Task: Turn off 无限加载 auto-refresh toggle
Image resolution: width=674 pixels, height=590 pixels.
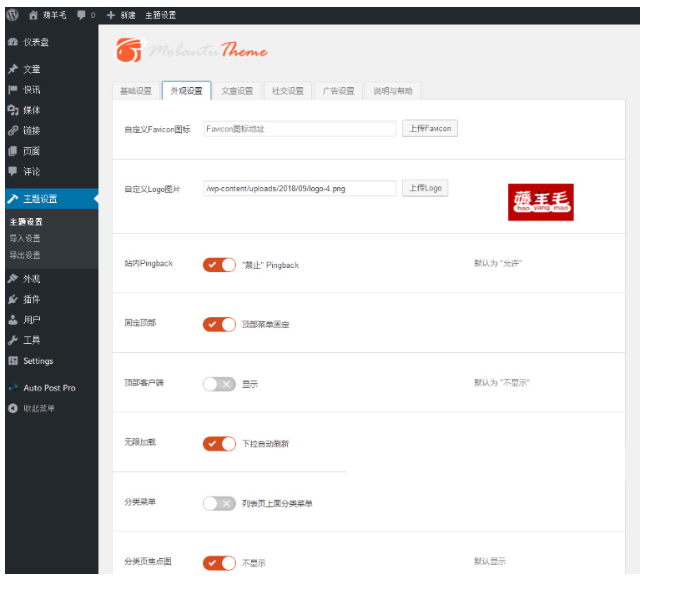Action: coord(219,443)
